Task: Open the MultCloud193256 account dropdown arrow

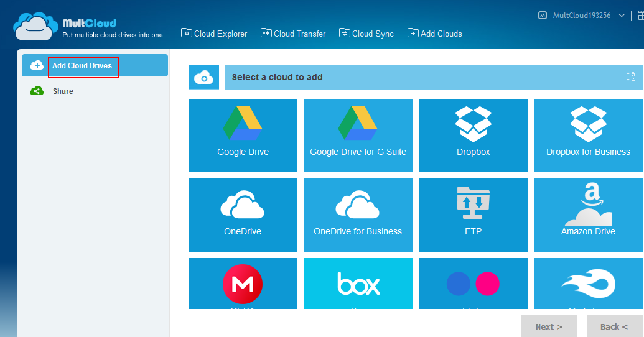Action: coord(622,16)
